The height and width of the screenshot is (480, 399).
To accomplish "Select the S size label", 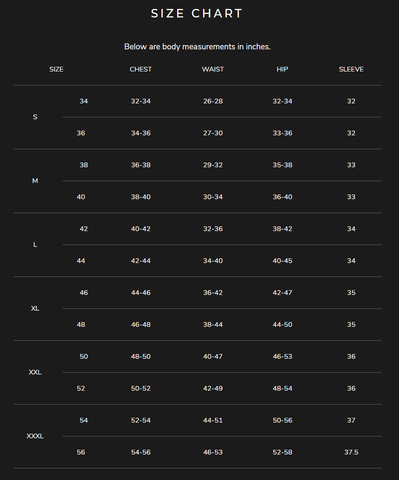I will pos(35,117).
